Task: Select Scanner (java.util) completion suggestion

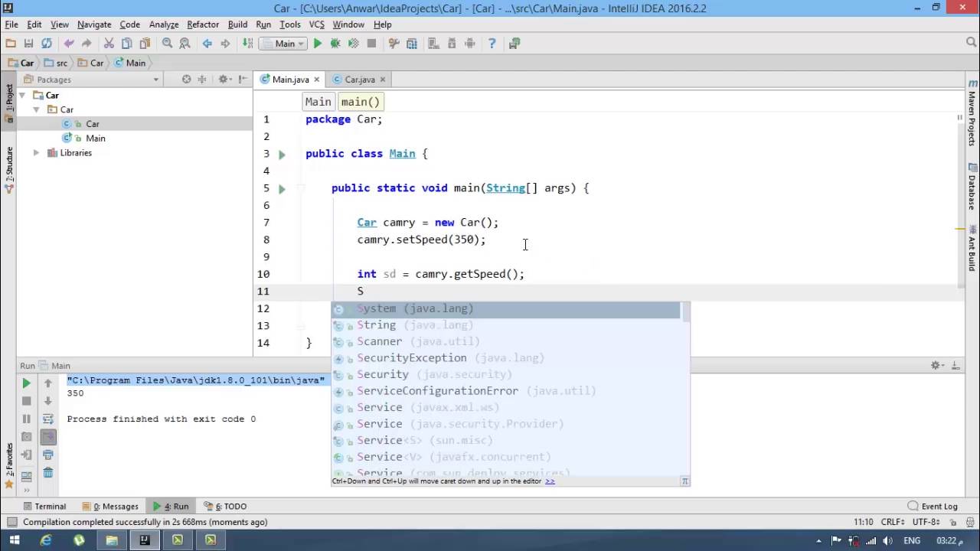Action: point(505,341)
